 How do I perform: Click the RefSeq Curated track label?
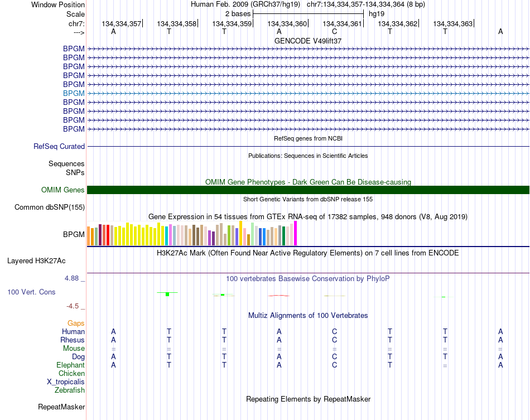pos(59,147)
